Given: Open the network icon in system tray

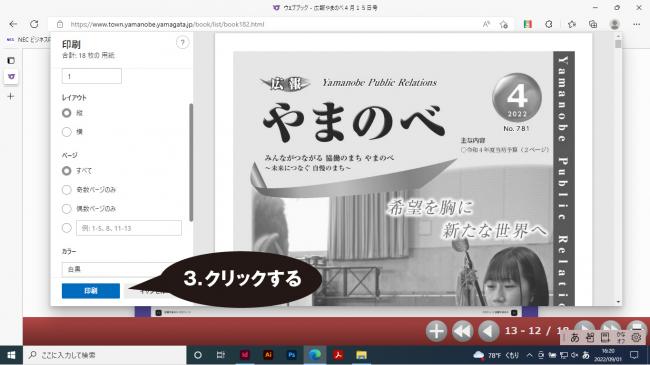Looking at the screenshot, I should pyautogui.click(x=564, y=355).
